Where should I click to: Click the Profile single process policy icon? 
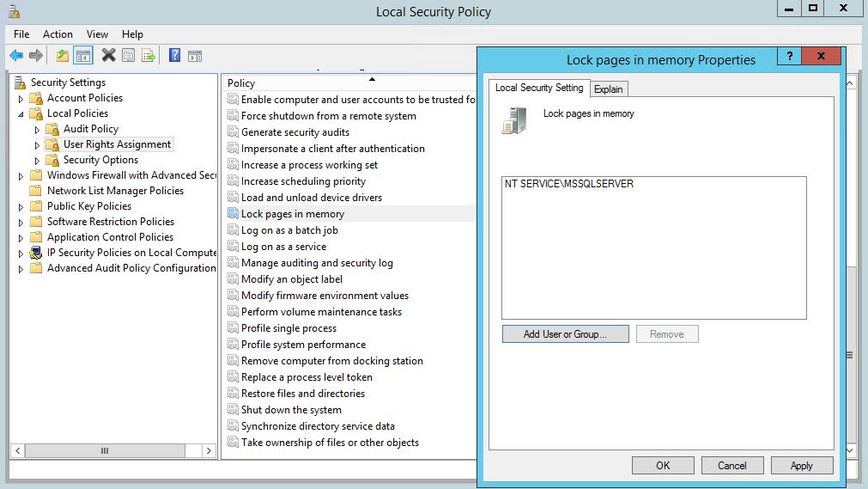pyautogui.click(x=233, y=328)
